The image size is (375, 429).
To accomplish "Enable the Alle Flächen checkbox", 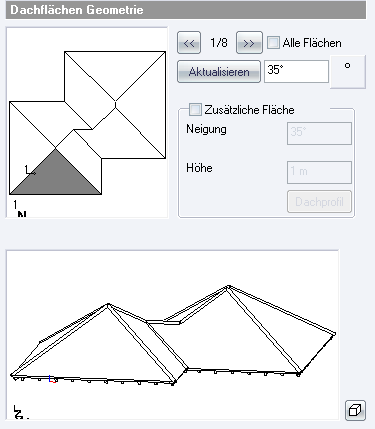I will pyautogui.click(x=273, y=43).
